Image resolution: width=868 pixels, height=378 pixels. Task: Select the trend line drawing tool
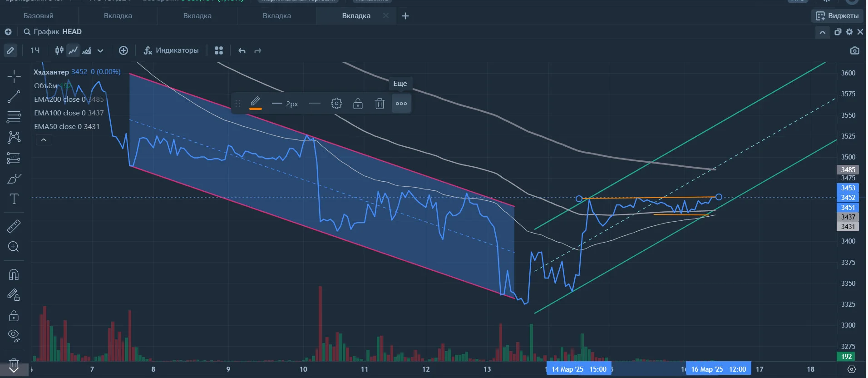tap(14, 96)
